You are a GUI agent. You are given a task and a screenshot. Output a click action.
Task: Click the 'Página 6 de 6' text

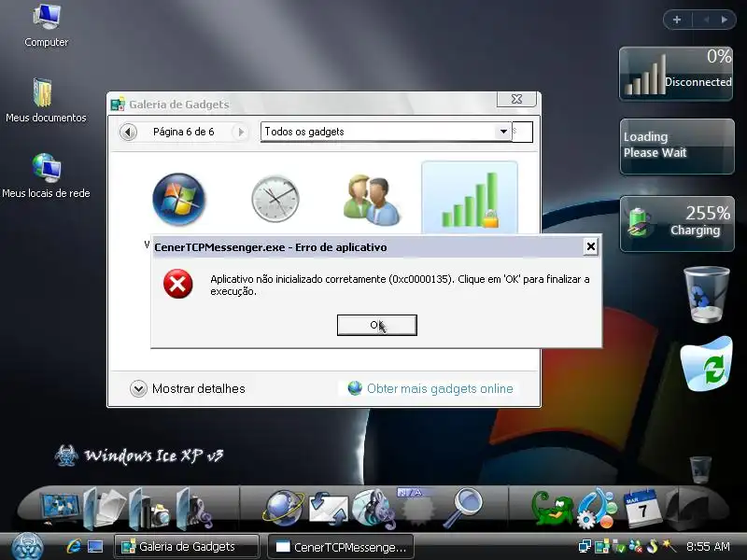pyautogui.click(x=183, y=132)
